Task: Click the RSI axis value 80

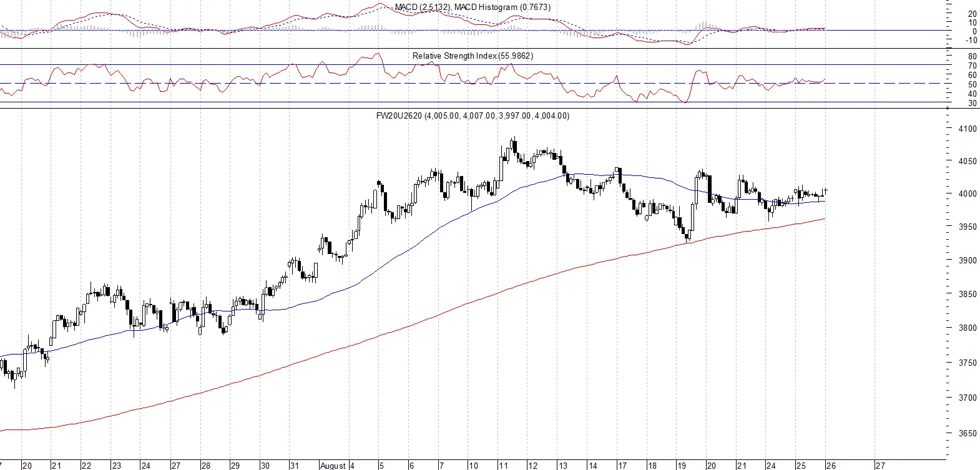Action: [973, 57]
